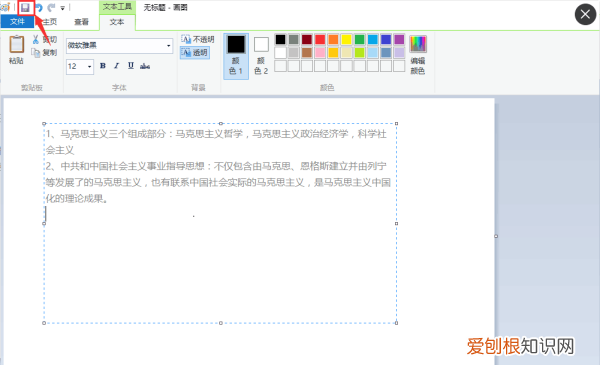Pick the dark red color swatch
600x365 pixels.
pyautogui.click(x=307, y=39)
